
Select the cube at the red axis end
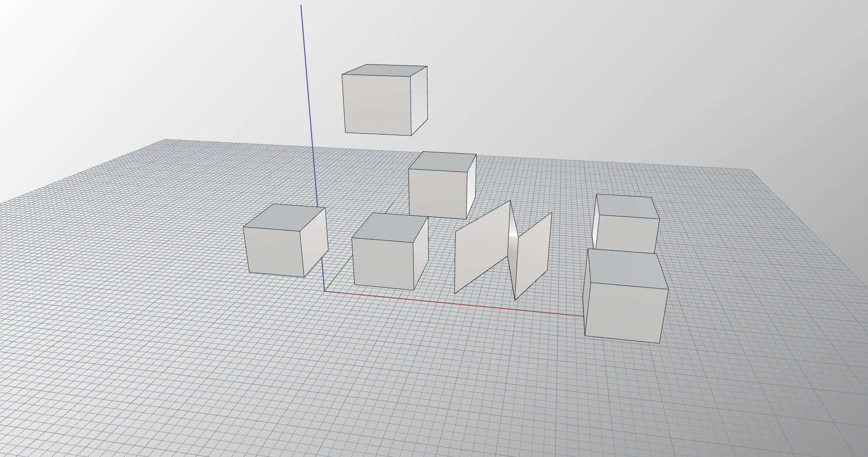pos(625,296)
